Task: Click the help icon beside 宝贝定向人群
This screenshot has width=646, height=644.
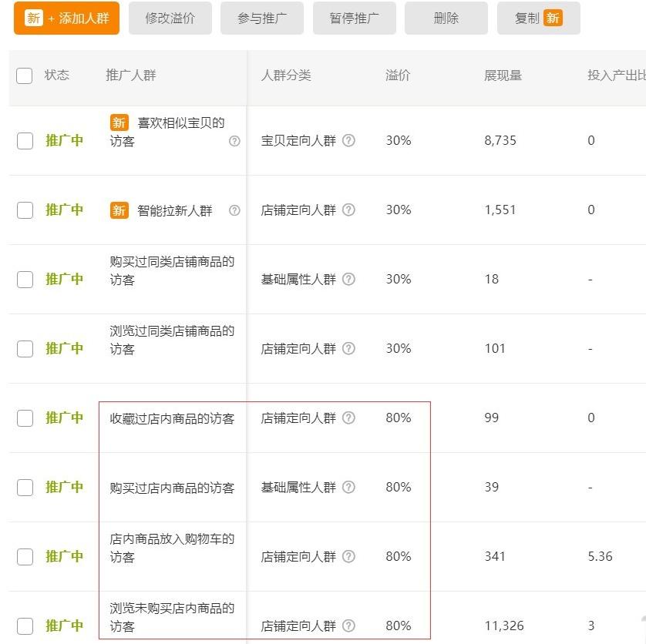Action: [x=348, y=141]
